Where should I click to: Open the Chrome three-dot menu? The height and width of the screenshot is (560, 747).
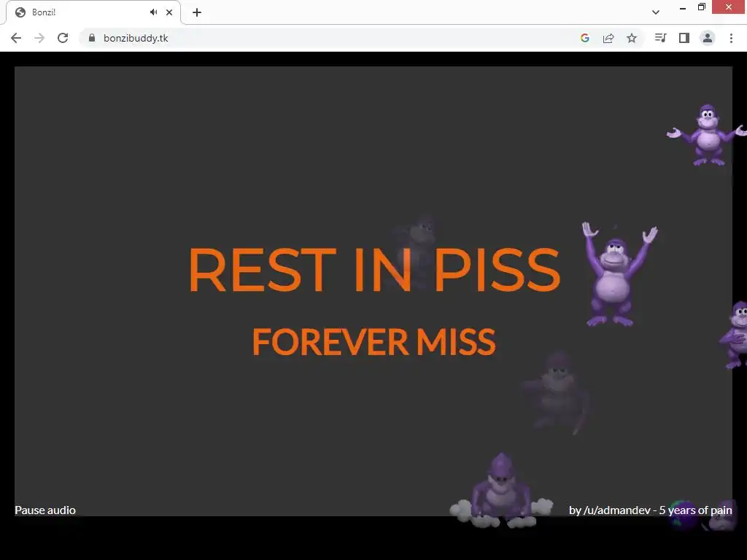click(x=731, y=38)
